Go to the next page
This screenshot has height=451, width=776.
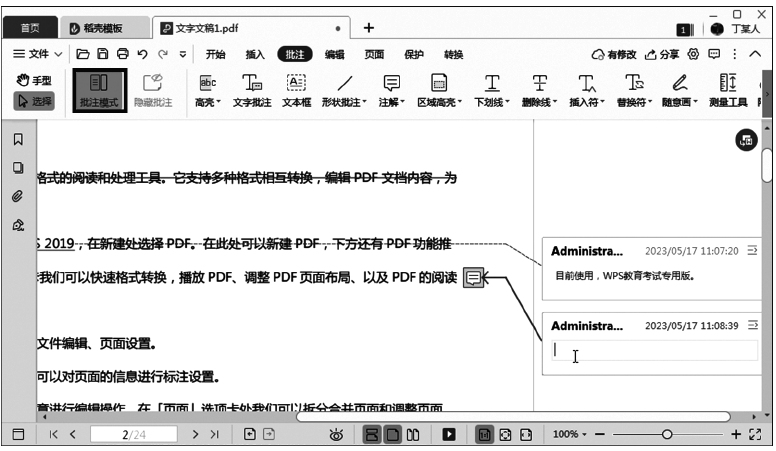[x=193, y=435]
